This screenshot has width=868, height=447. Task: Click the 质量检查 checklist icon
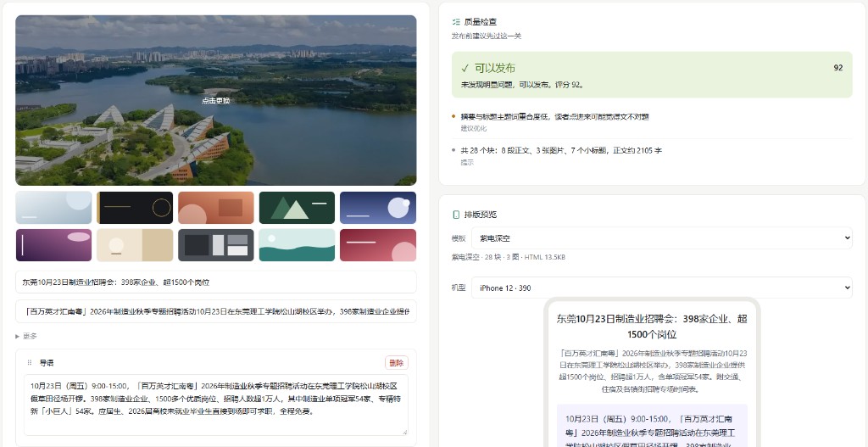[456, 22]
